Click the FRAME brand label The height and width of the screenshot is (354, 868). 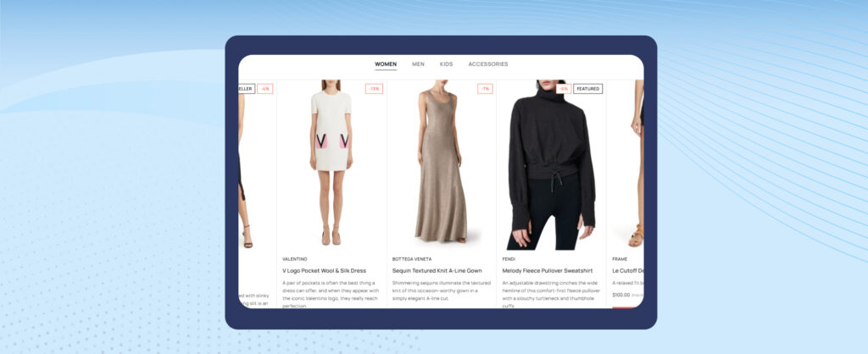(x=620, y=259)
